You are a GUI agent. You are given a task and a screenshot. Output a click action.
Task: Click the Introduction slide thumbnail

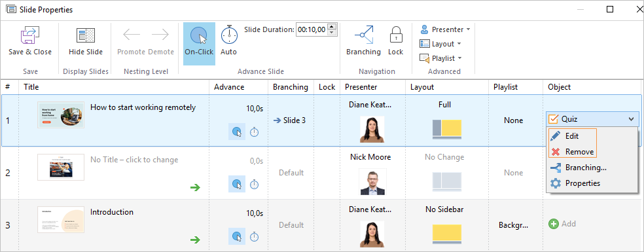pyautogui.click(x=61, y=219)
